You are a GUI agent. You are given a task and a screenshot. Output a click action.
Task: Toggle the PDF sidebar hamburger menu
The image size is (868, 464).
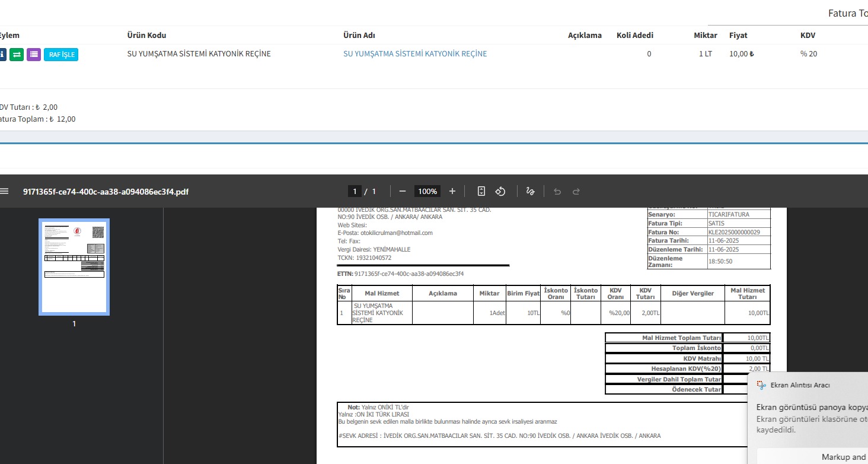tap(5, 191)
